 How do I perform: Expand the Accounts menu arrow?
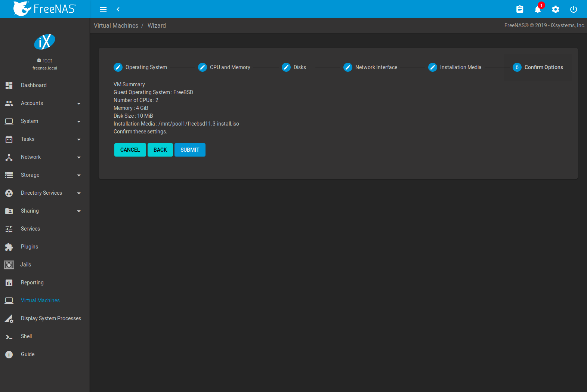(79, 104)
